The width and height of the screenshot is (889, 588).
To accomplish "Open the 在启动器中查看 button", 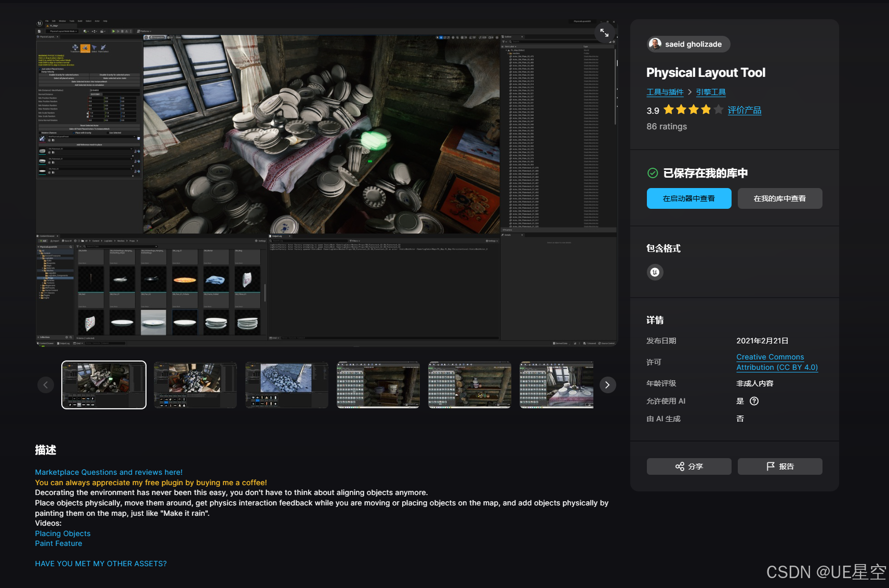I will click(x=689, y=198).
